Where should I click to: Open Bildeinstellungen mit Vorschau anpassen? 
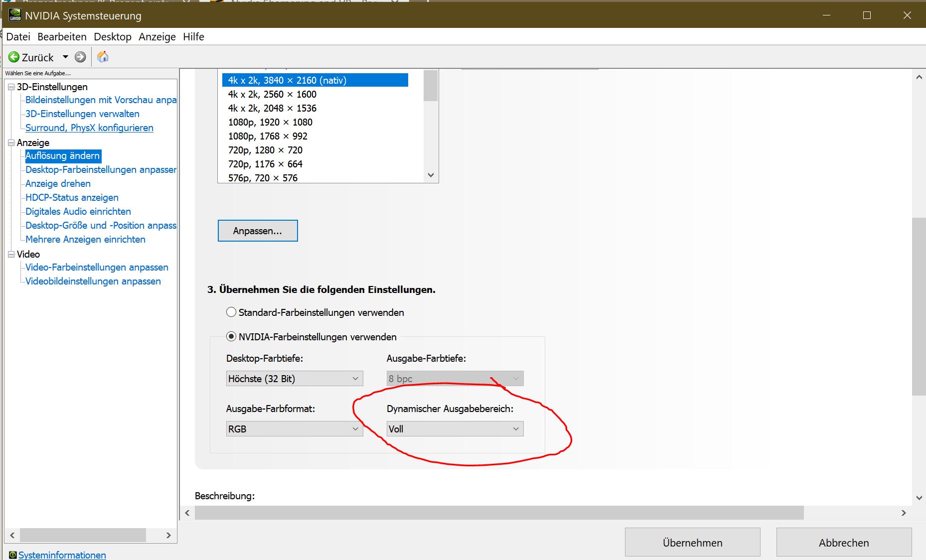pos(101,100)
